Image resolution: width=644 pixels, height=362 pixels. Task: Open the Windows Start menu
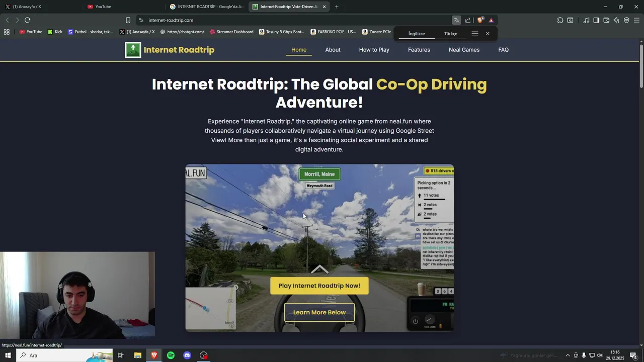(x=8, y=355)
